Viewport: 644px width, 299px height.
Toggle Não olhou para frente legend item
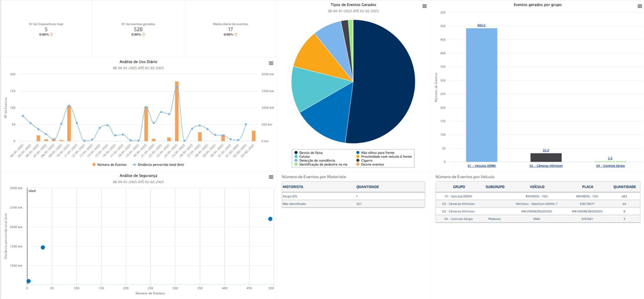tap(376, 152)
